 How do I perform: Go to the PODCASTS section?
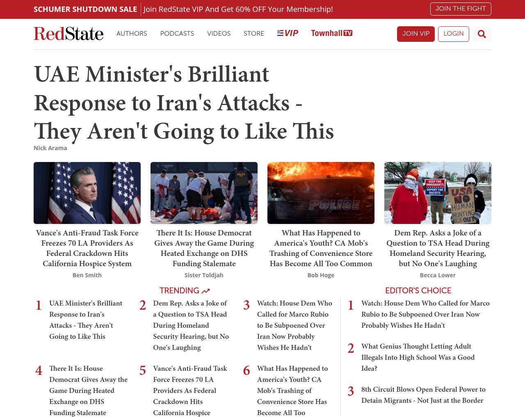point(177,34)
